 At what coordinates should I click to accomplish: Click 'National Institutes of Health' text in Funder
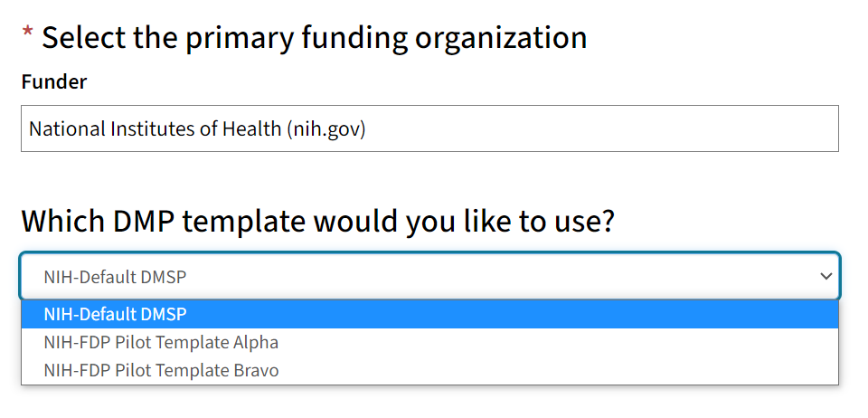[155, 128]
